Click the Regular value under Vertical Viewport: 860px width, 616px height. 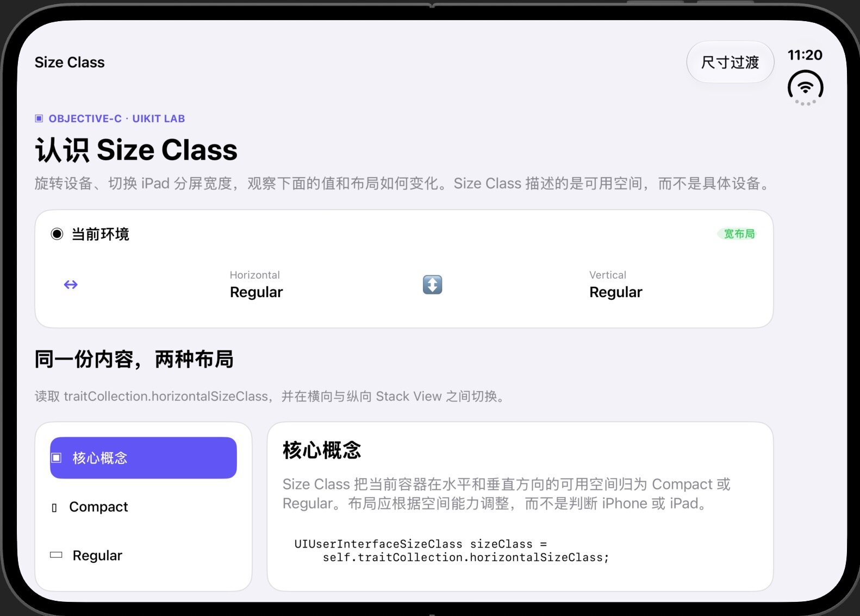click(x=616, y=292)
